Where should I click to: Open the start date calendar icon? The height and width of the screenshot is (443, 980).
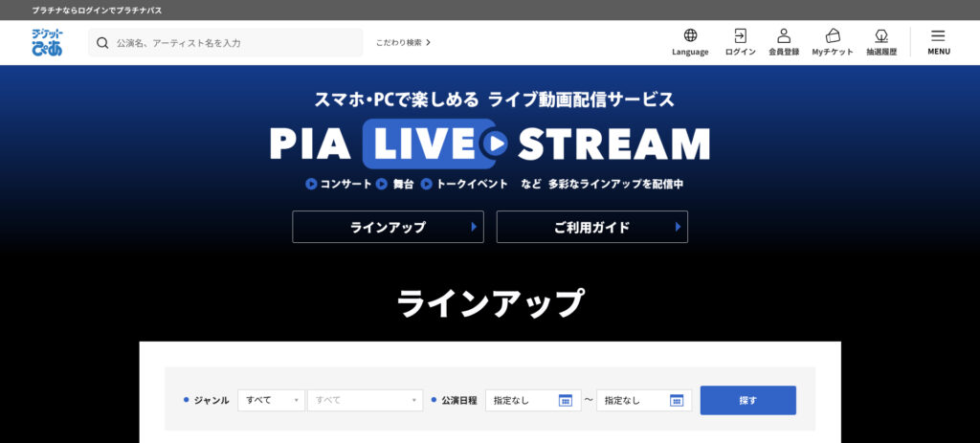(565, 401)
